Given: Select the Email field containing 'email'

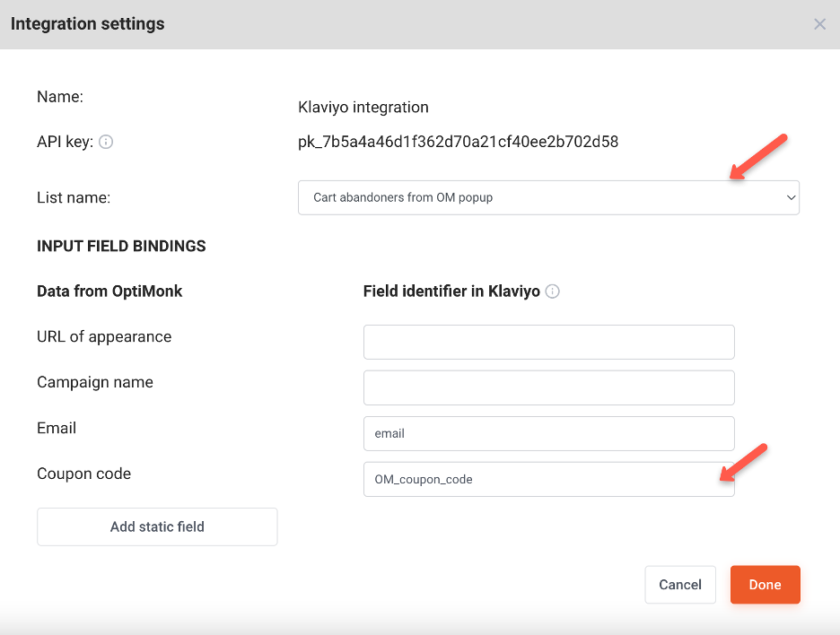Looking at the screenshot, I should (548, 433).
